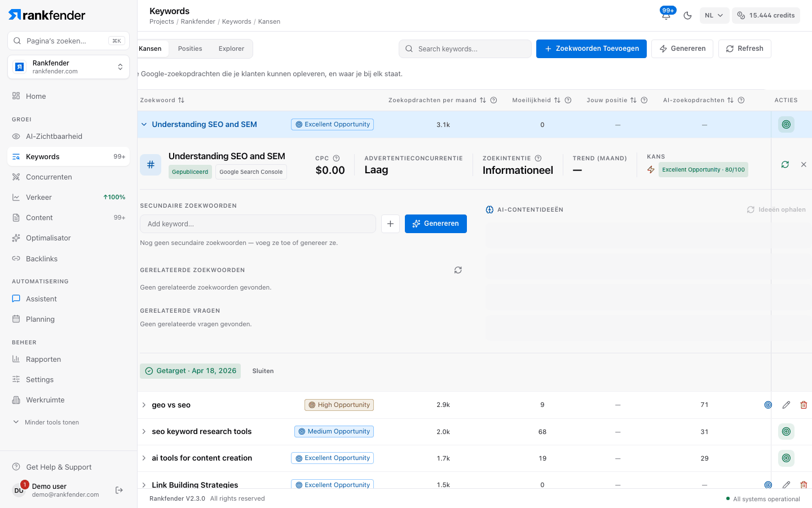Open the Backlinks section
The image size is (812, 508).
coord(69,259)
